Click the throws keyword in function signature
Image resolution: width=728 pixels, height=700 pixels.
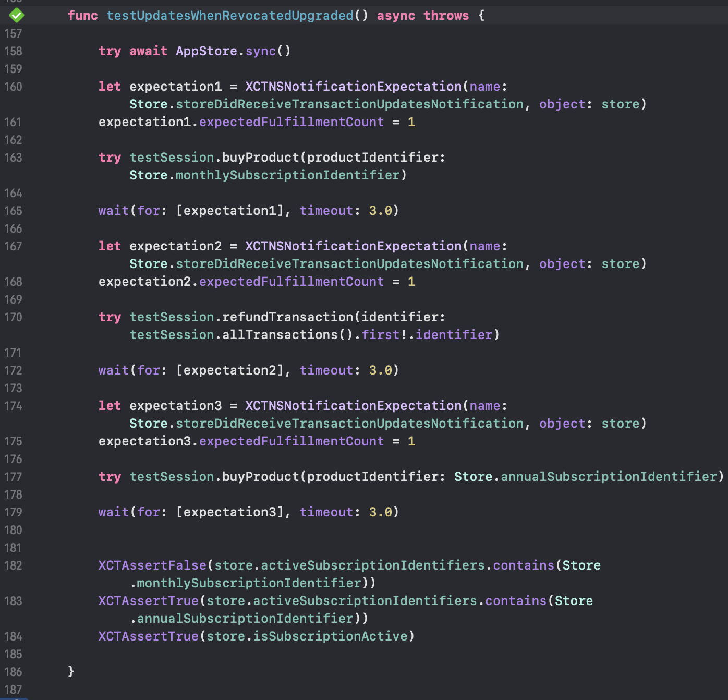tap(446, 16)
